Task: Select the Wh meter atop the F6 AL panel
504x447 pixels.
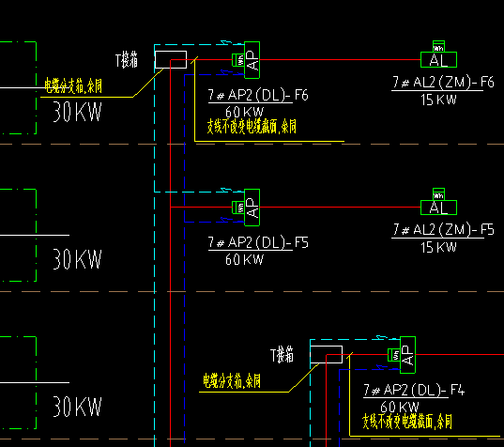Action: [438, 46]
